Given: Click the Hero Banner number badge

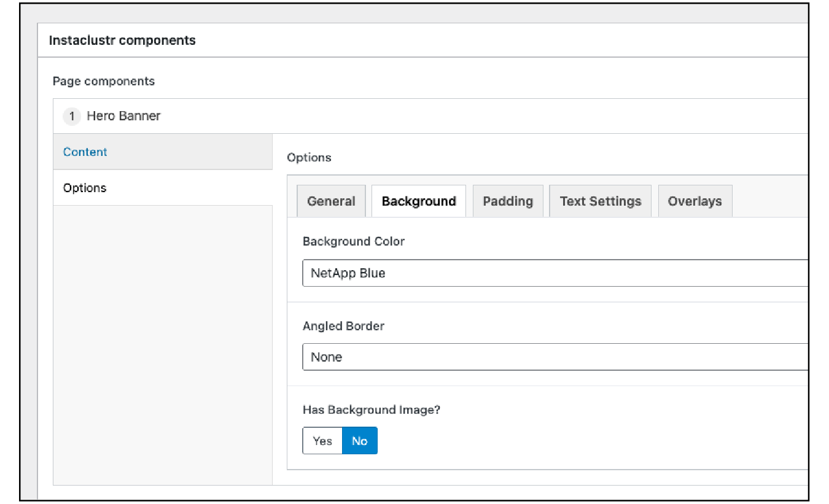Looking at the screenshot, I should [x=72, y=115].
